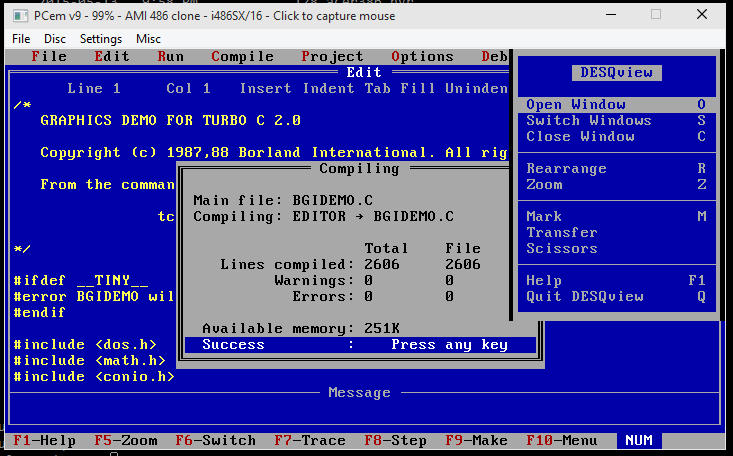The width and height of the screenshot is (733, 456).
Task: Choose Switch Windows in DESQview menu
Action: [617, 121]
